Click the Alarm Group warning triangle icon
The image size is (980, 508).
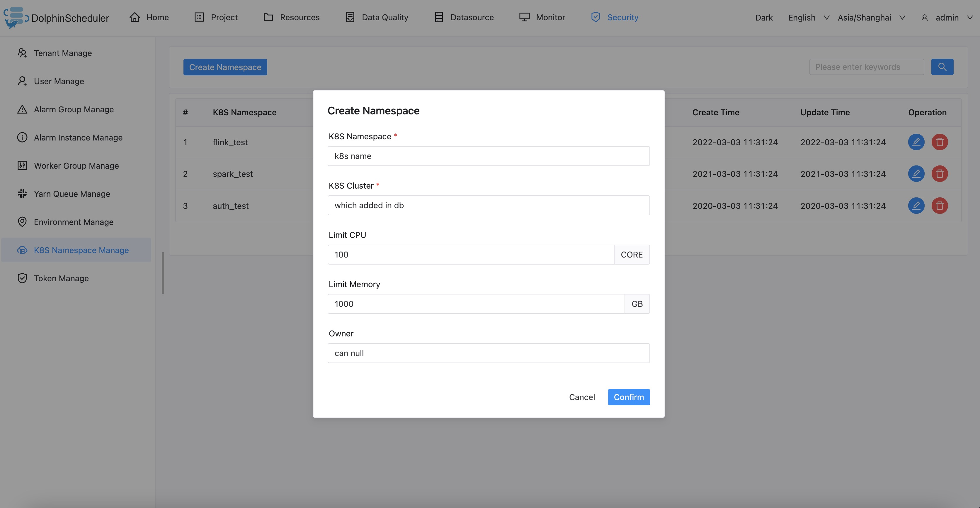coord(22,109)
